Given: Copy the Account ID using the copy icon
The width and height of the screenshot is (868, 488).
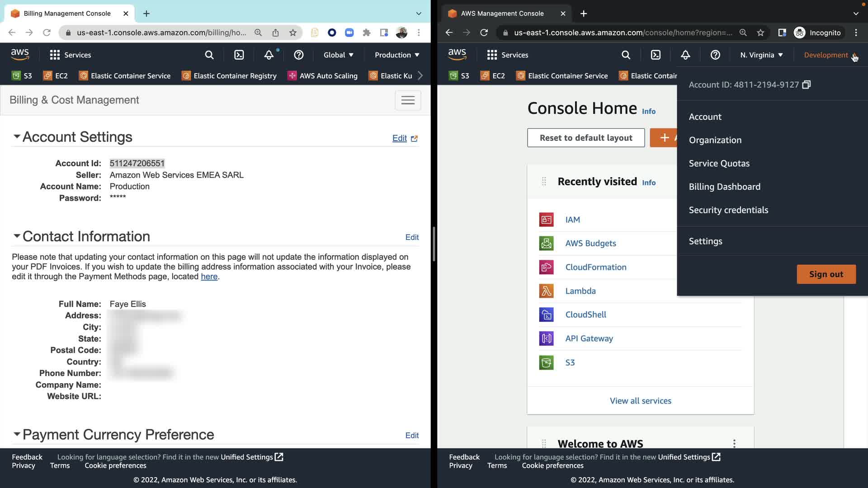Looking at the screenshot, I should click(806, 85).
